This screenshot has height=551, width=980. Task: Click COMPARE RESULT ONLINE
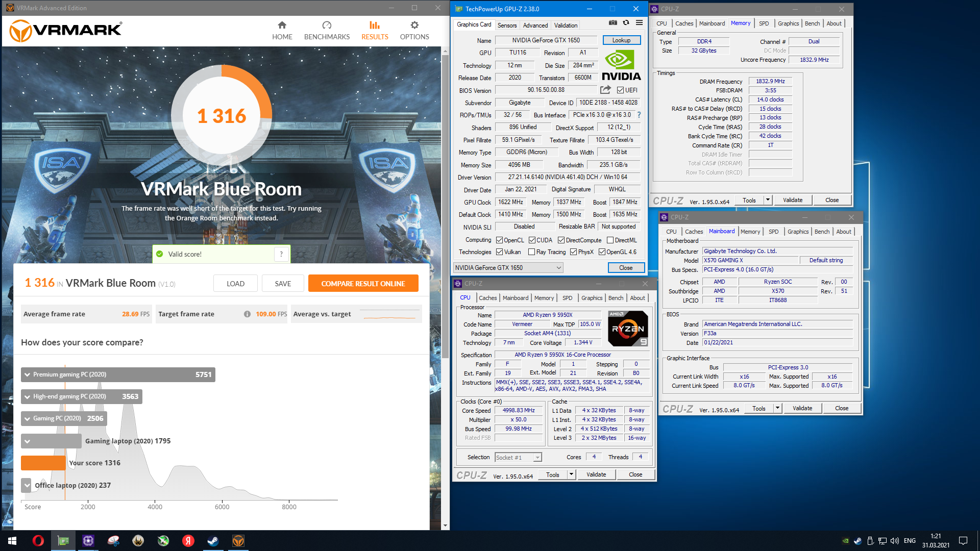click(363, 284)
